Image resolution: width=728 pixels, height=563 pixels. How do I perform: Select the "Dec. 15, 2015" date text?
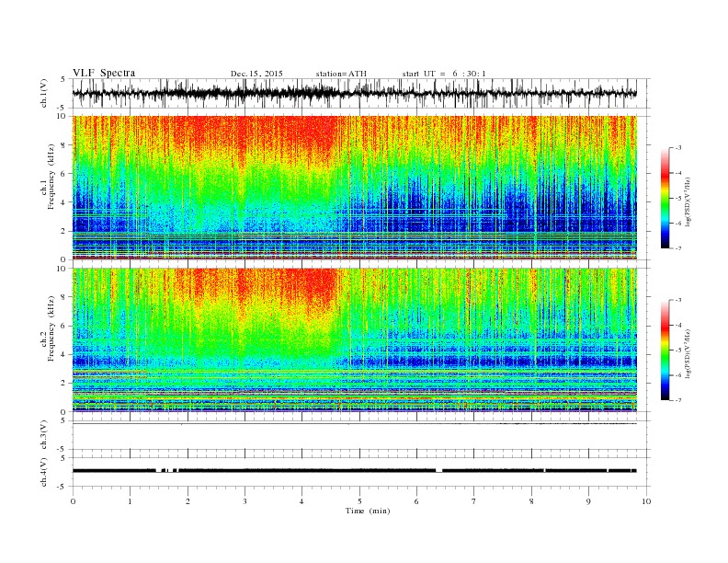pos(256,74)
